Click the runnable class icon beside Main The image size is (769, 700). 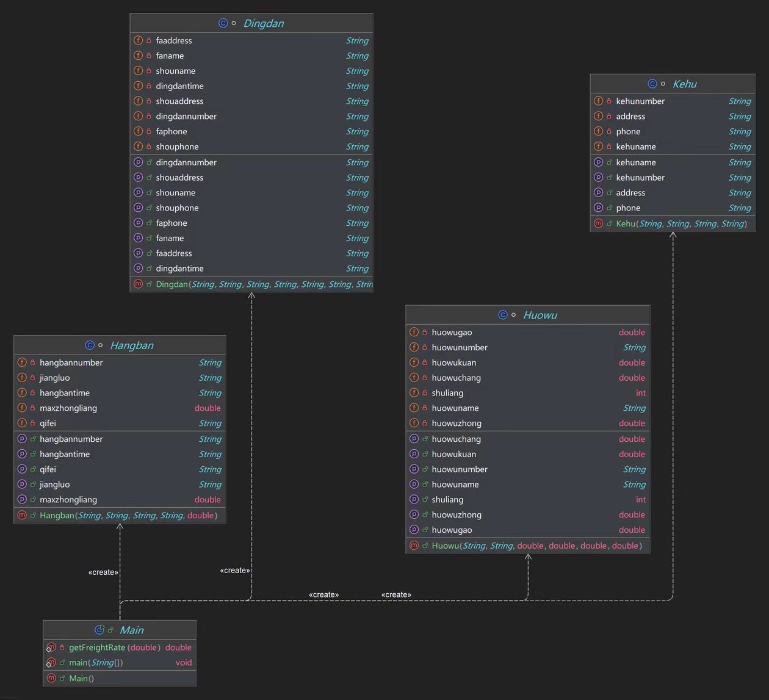[x=99, y=630]
